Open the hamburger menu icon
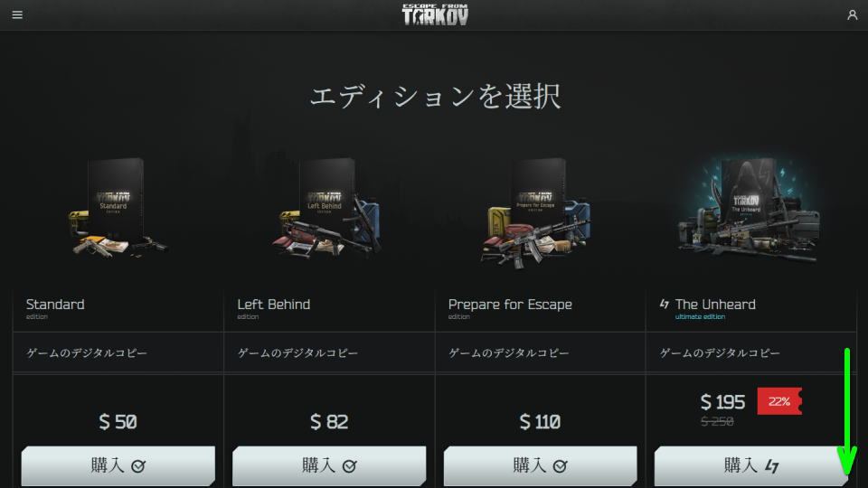Image resolution: width=868 pixels, height=488 pixels. (17, 15)
